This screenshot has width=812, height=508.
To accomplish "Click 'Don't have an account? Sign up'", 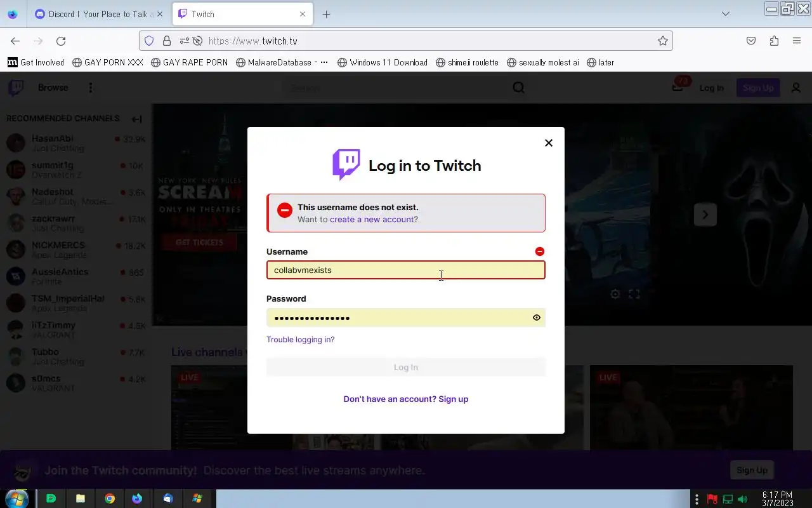I will (x=406, y=399).
